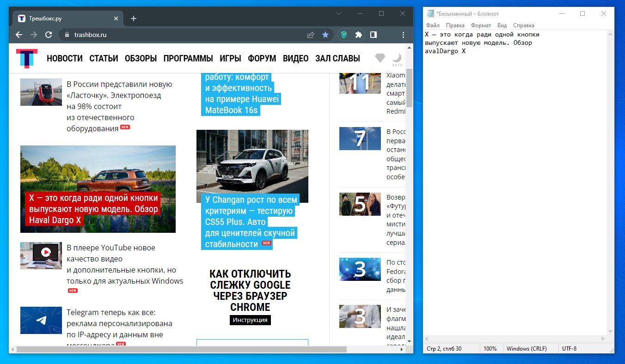
Task: Open the ЗАЛ СЛАВЫ section
Action: pyautogui.click(x=337, y=58)
